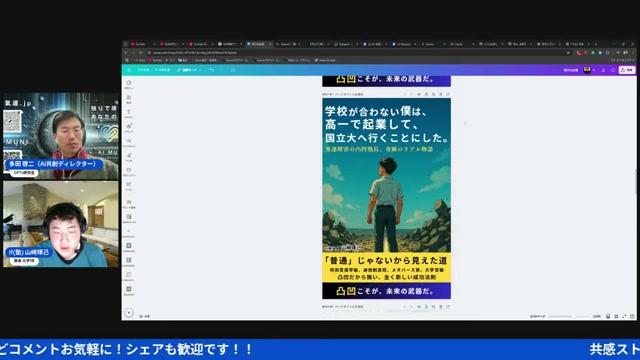Open the アップロード uploads panel in sidebar
The height and width of the screenshot is (360, 640).
[129, 143]
